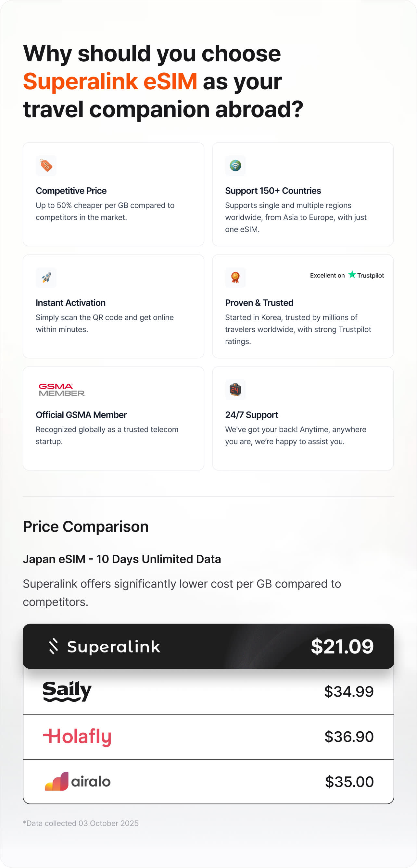Click the Price Comparison section heading
The image size is (417, 868).
click(86, 526)
